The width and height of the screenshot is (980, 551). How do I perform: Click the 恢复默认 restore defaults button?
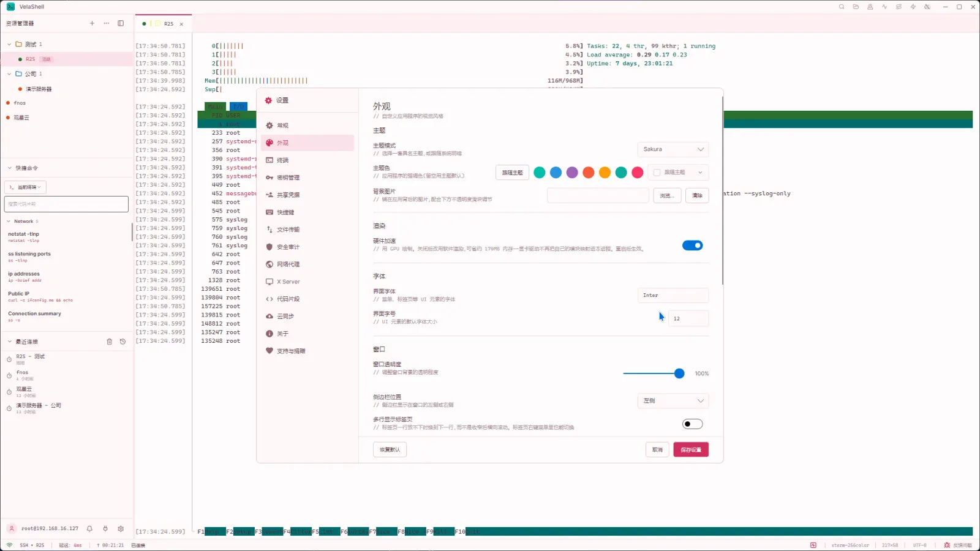click(x=390, y=449)
